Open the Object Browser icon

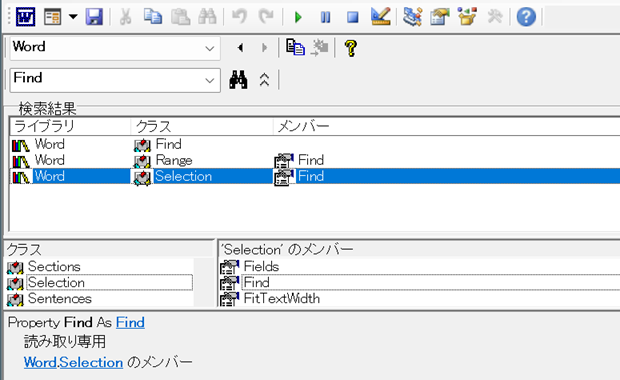click(467, 17)
